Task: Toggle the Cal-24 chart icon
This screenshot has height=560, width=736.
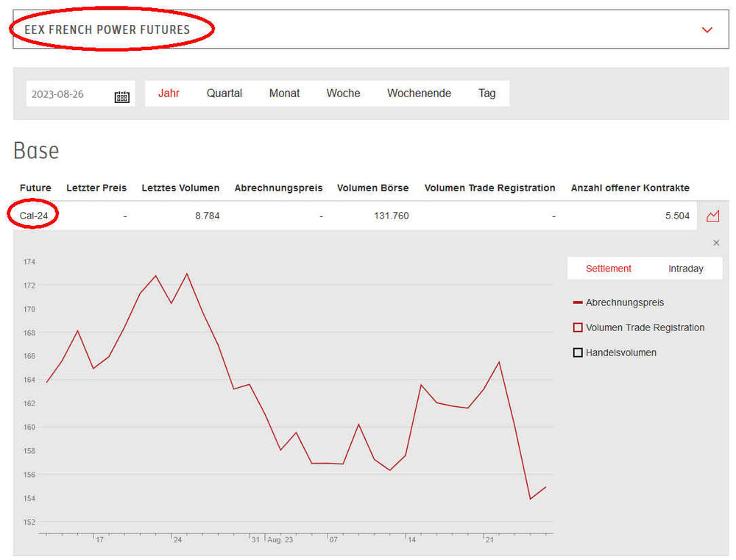Action: point(712,216)
